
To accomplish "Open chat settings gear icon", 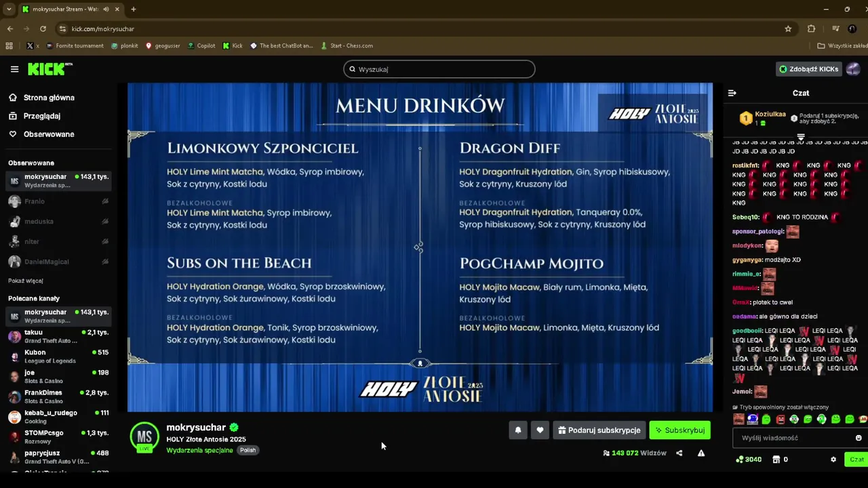I will [833, 460].
